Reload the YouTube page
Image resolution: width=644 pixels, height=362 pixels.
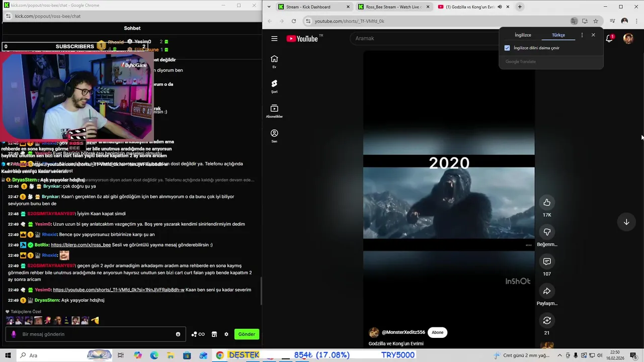[294, 21]
